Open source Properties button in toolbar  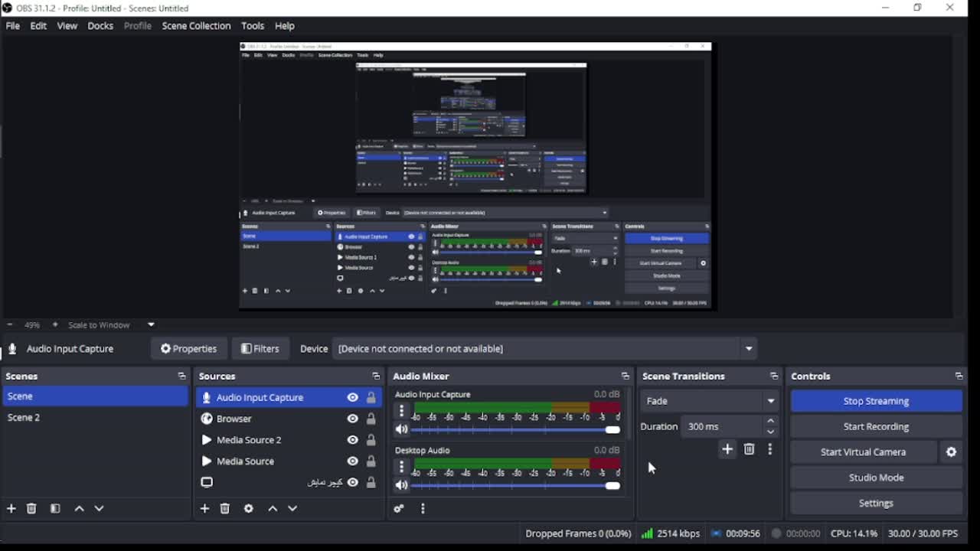[x=188, y=349]
